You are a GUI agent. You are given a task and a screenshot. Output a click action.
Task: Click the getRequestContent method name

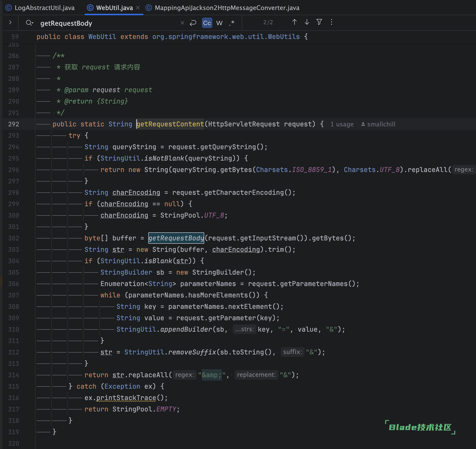[170, 124]
